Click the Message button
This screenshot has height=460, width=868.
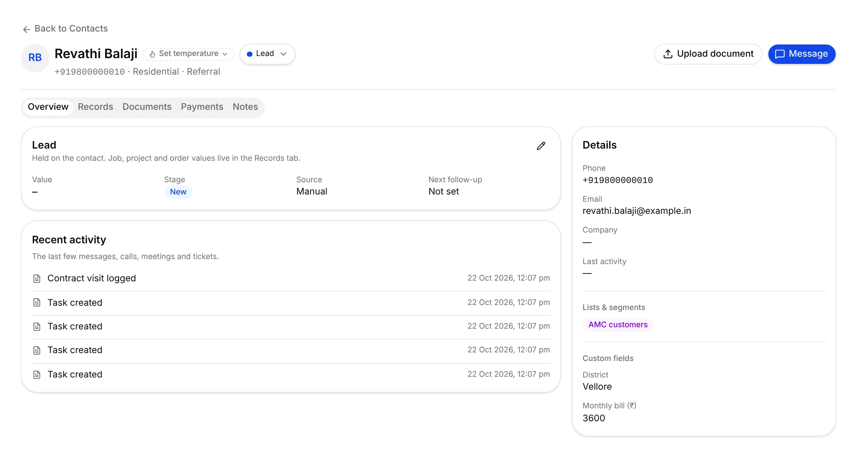pos(802,54)
